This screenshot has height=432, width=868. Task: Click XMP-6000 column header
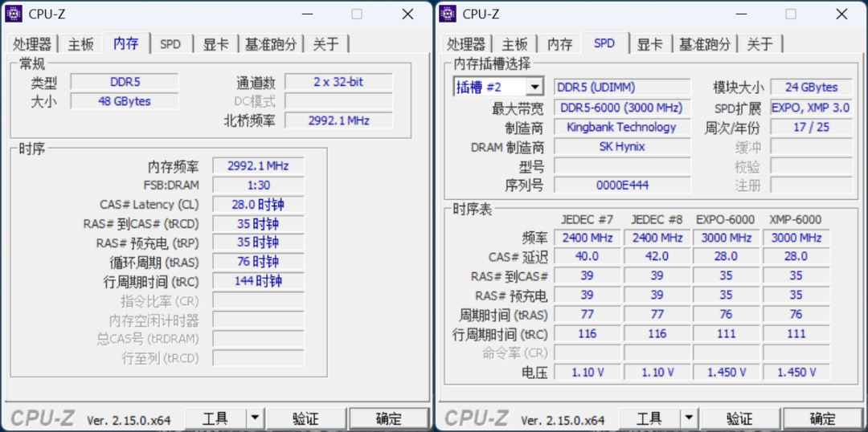[796, 219]
